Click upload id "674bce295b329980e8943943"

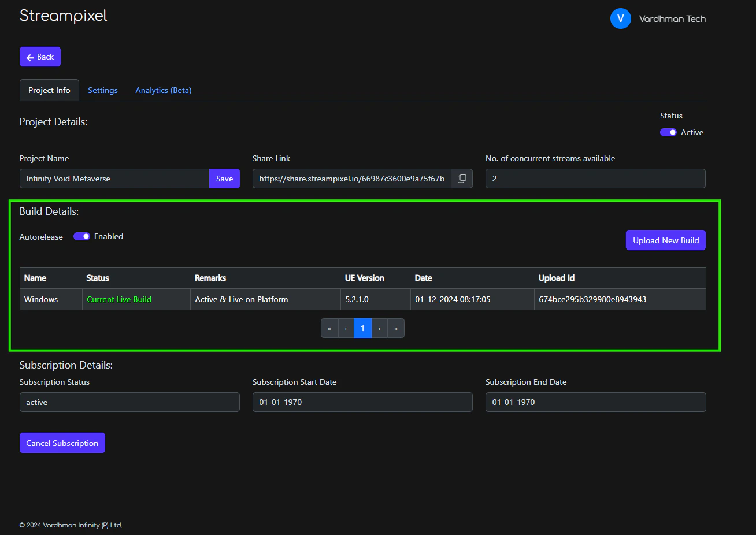pos(620,299)
